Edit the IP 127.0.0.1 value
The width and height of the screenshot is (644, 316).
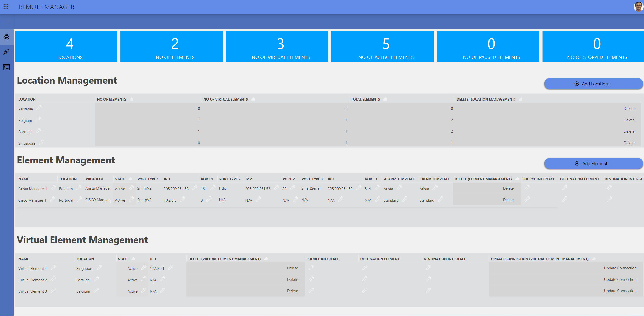coord(171,268)
